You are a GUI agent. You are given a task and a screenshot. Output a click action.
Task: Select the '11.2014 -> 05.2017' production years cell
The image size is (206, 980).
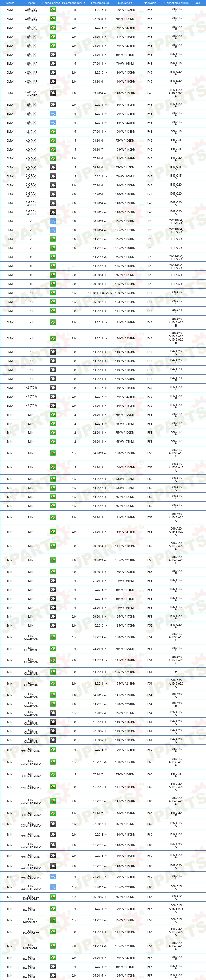pyautogui.click(x=100, y=293)
